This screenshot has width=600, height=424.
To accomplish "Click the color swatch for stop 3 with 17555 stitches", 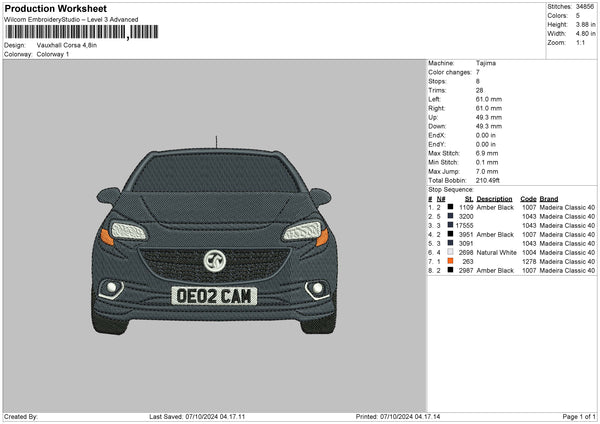I will point(450,225).
